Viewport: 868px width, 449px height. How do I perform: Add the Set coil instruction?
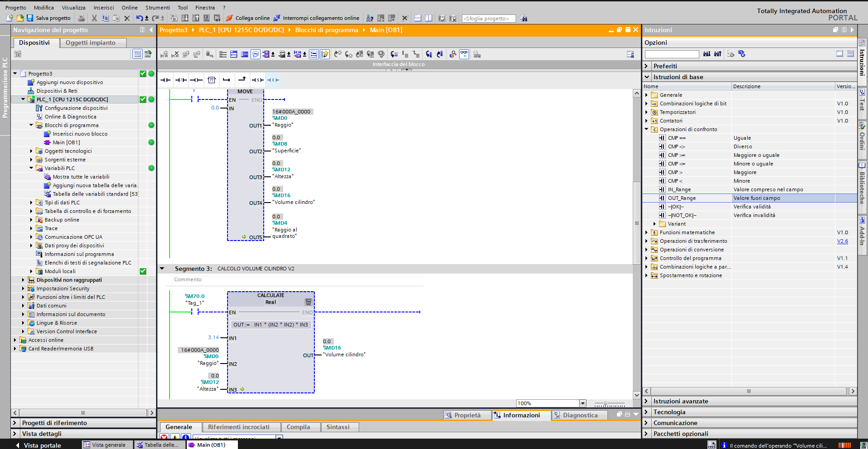click(257, 80)
